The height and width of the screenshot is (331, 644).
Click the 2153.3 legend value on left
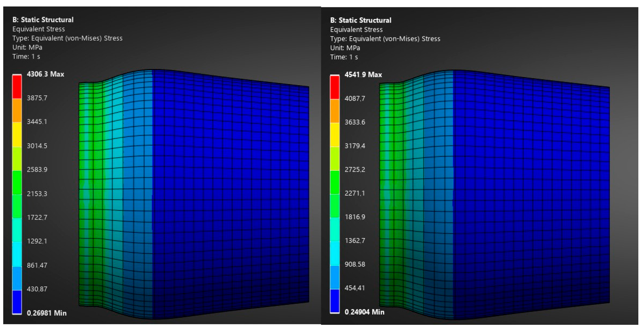tap(37, 194)
